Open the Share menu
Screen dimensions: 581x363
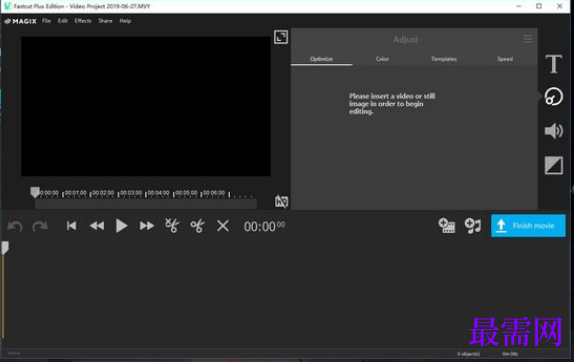pyautogui.click(x=105, y=21)
